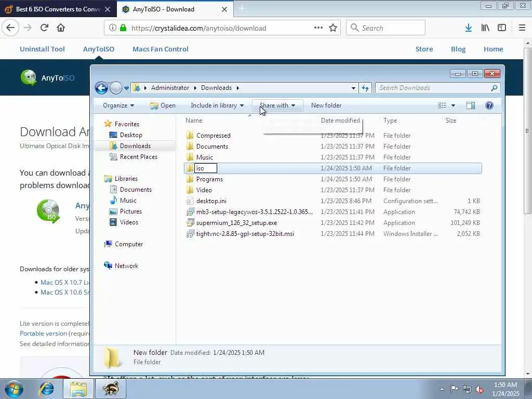Open Macs Fan Control menu item
The height and width of the screenshot is (399, 532).
[161, 49]
